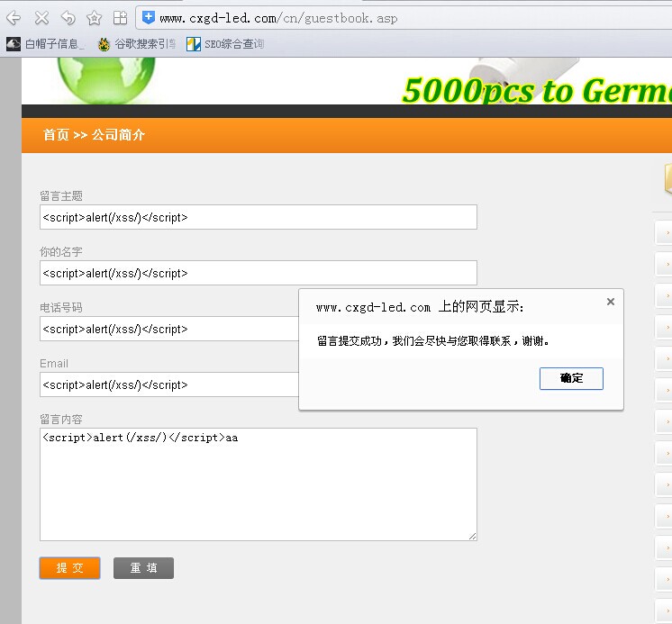Click the 留言内容 field label
Viewport: 672px width, 624px height.
click(61, 420)
